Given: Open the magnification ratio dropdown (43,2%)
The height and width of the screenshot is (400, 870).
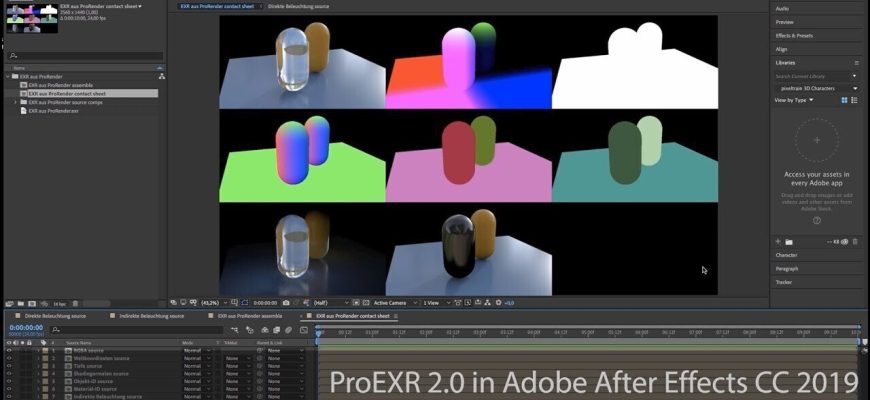Looking at the screenshot, I should 214,303.
